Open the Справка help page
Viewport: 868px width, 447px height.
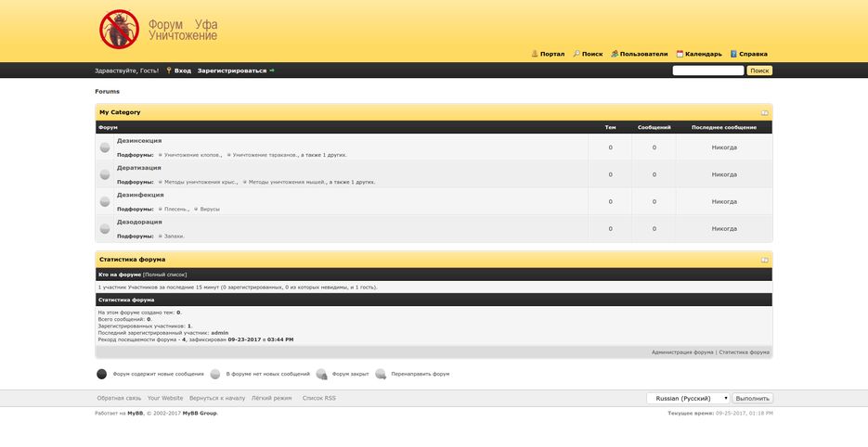(x=754, y=54)
